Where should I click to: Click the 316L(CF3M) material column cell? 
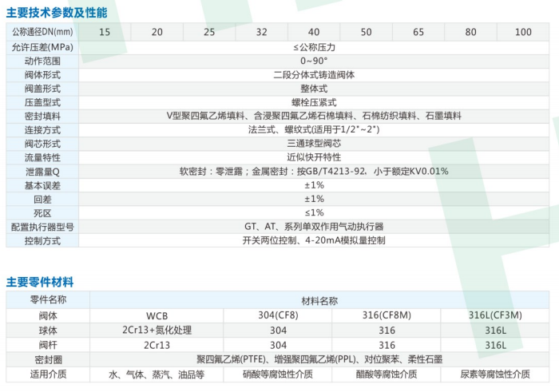(x=495, y=315)
